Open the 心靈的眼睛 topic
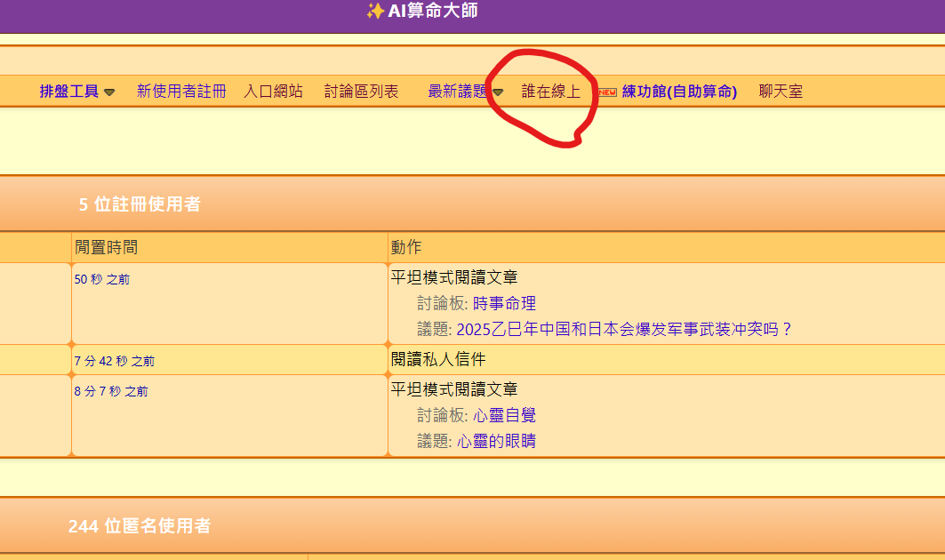Viewport: 945px width, 560px height. click(x=496, y=442)
